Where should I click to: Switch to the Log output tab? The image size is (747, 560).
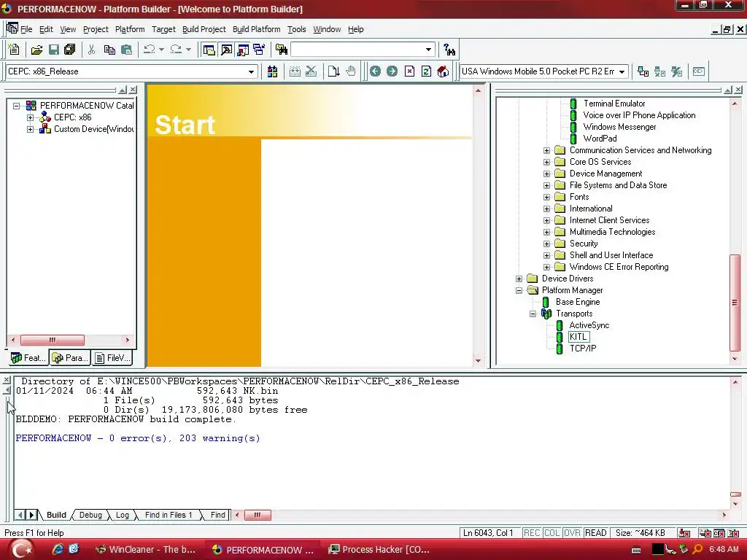click(123, 515)
